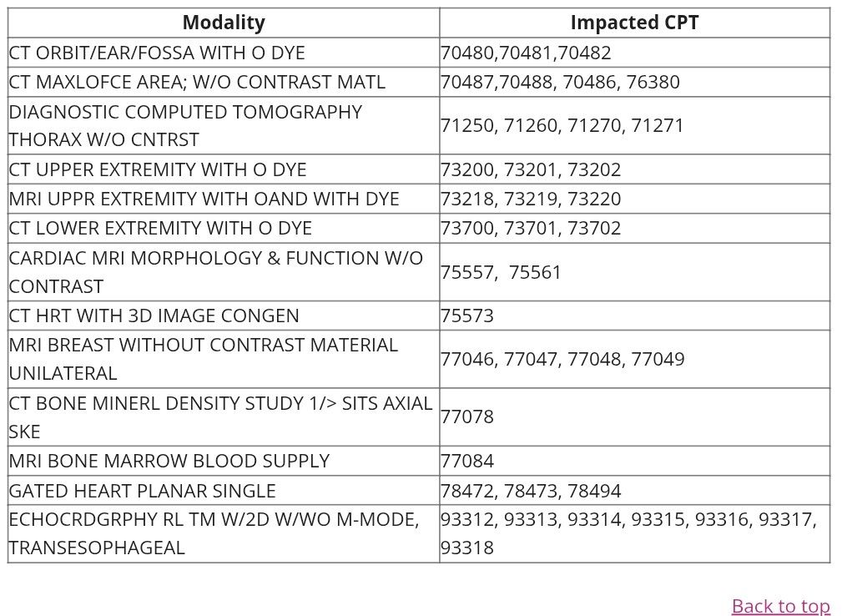The height and width of the screenshot is (616, 842).
Task: Click the 'ECHOCRDGRPHY RL TM' transesophageal modality cell
Action: [214, 533]
